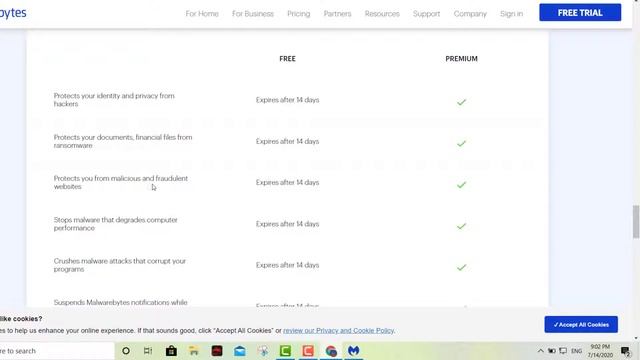
Task: Click Premium checkmark for identity and privacy row
Action: point(461,102)
